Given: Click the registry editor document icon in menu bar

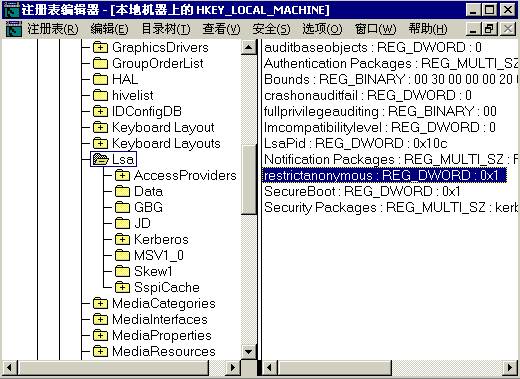Looking at the screenshot, I should [14, 29].
